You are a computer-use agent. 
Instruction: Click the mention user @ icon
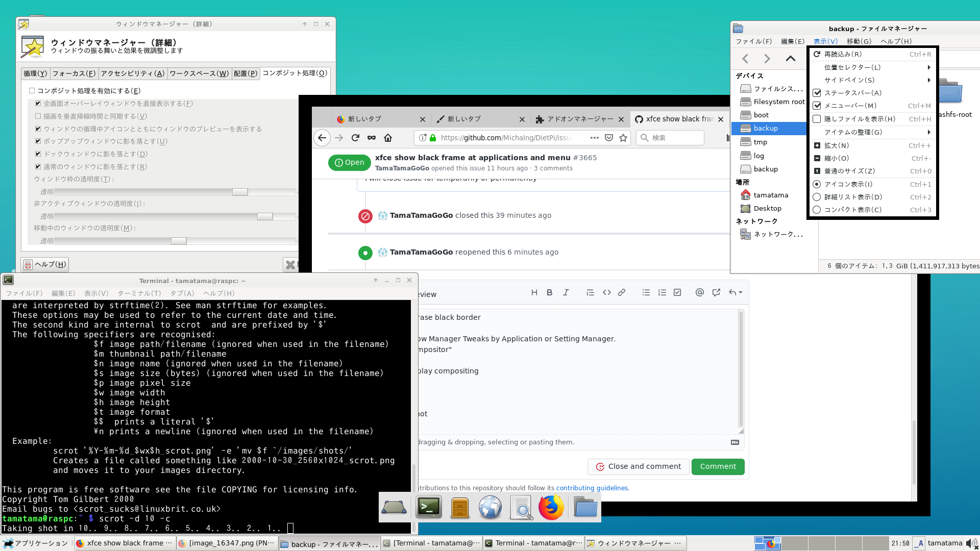point(699,293)
